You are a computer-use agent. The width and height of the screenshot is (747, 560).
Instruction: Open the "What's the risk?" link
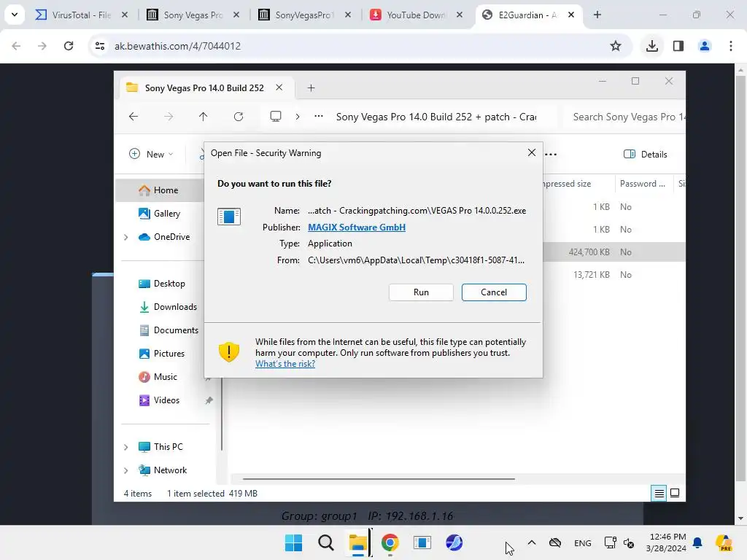[x=285, y=364]
